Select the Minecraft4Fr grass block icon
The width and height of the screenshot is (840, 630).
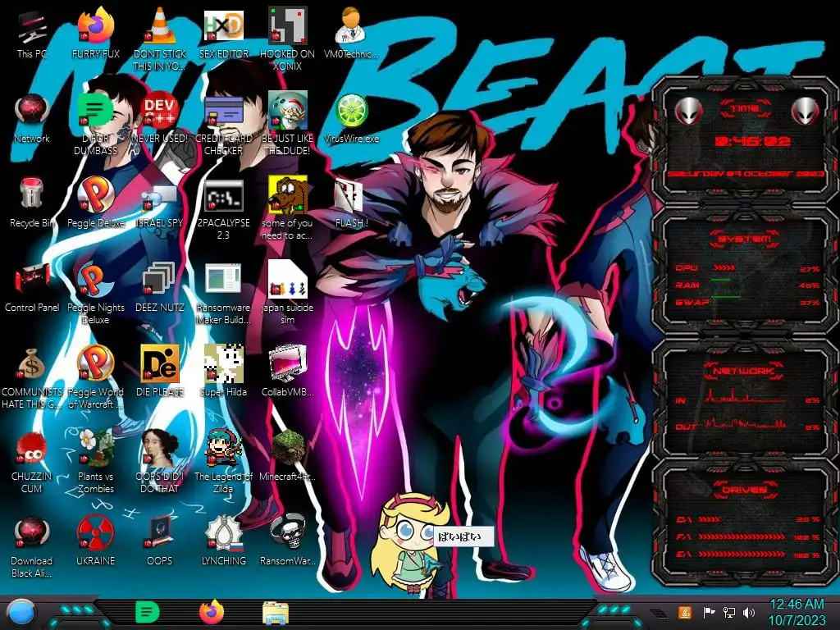pos(287,448)
